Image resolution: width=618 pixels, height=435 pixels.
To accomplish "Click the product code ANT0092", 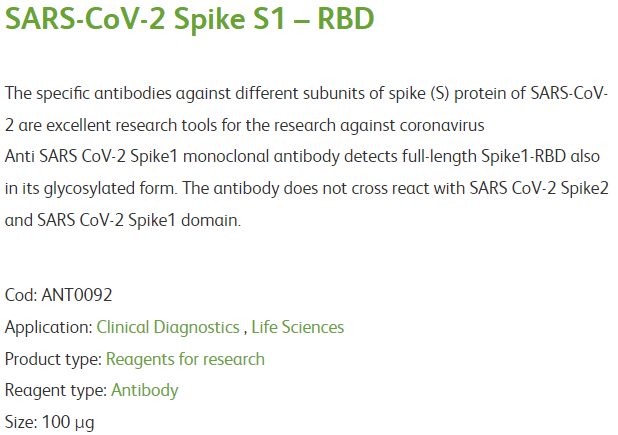I will coord(77,295).
